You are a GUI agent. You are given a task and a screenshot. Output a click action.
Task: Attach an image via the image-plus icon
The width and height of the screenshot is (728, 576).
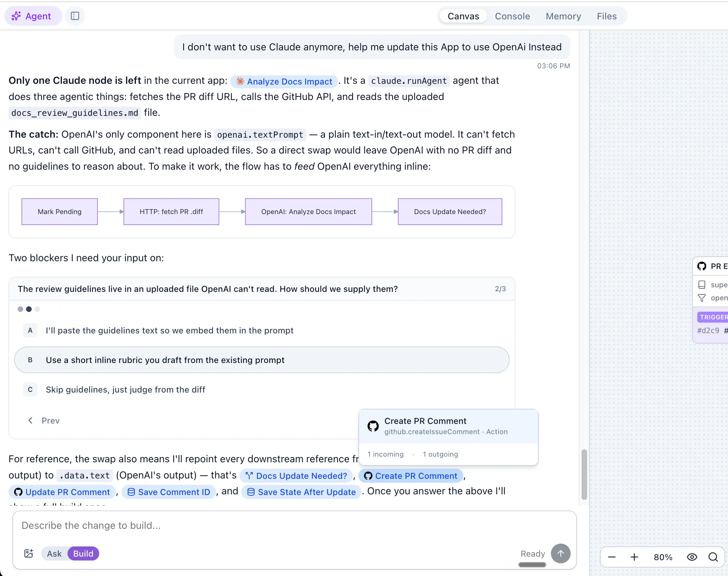point(29,553)
